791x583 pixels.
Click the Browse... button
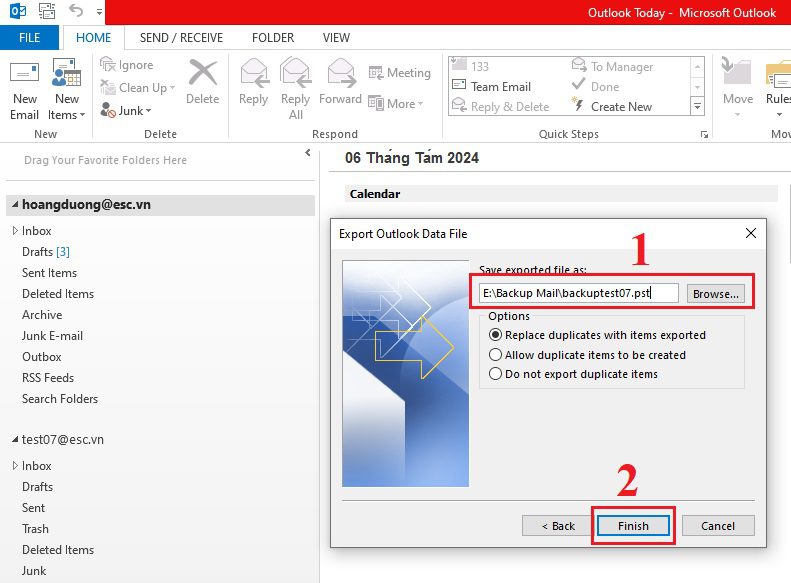pyautogui.click(x=715, y=294)
